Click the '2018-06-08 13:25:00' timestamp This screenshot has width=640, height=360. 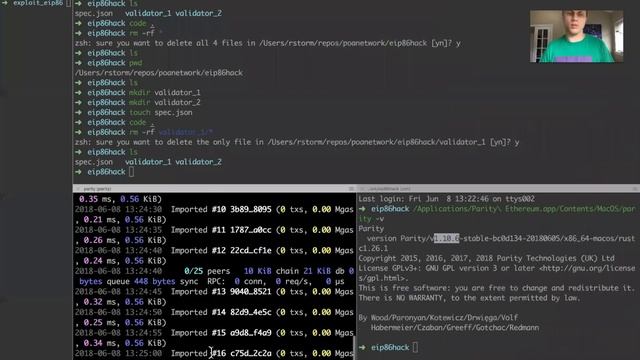118,353
